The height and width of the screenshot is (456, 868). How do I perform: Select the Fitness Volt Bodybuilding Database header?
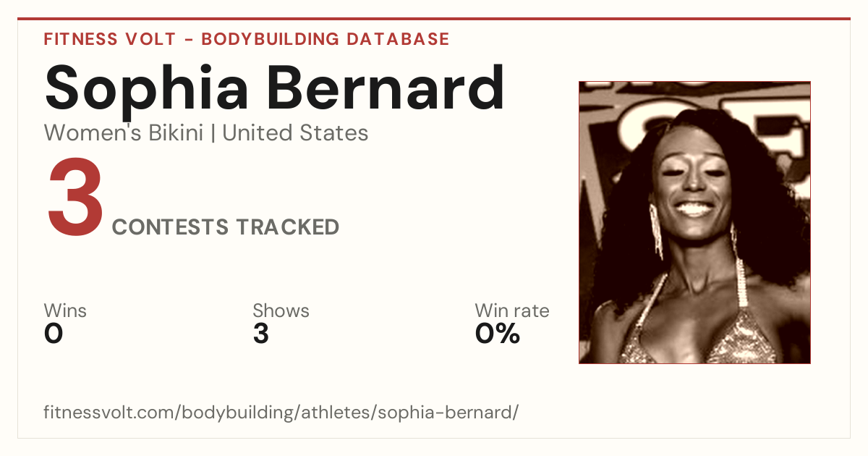247,39
